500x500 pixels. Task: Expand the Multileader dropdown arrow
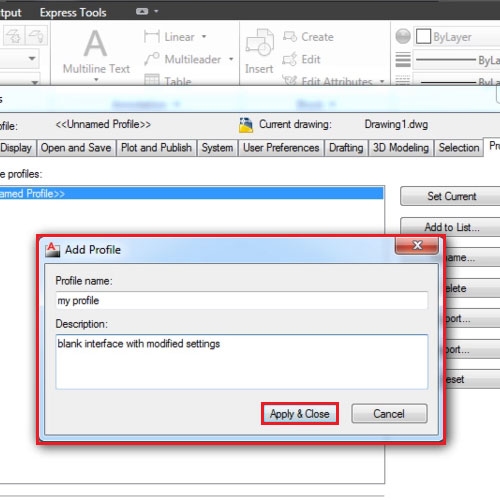[x=231, y=59]
